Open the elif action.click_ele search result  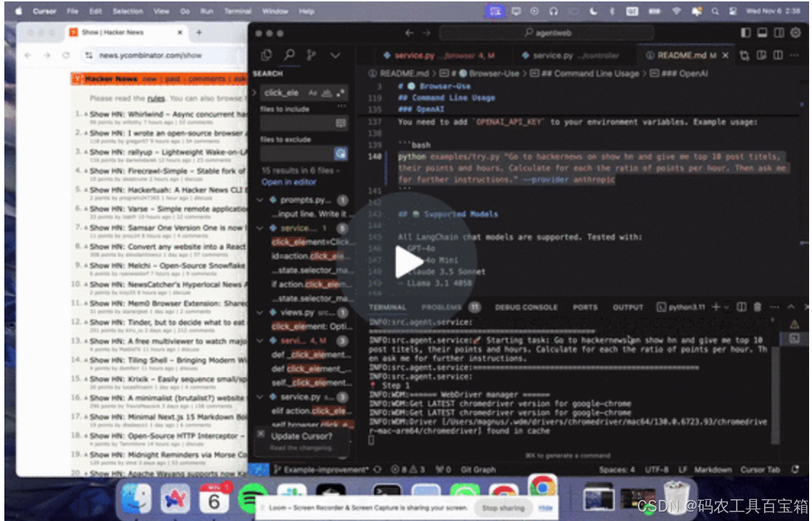(x=312, y=411)
